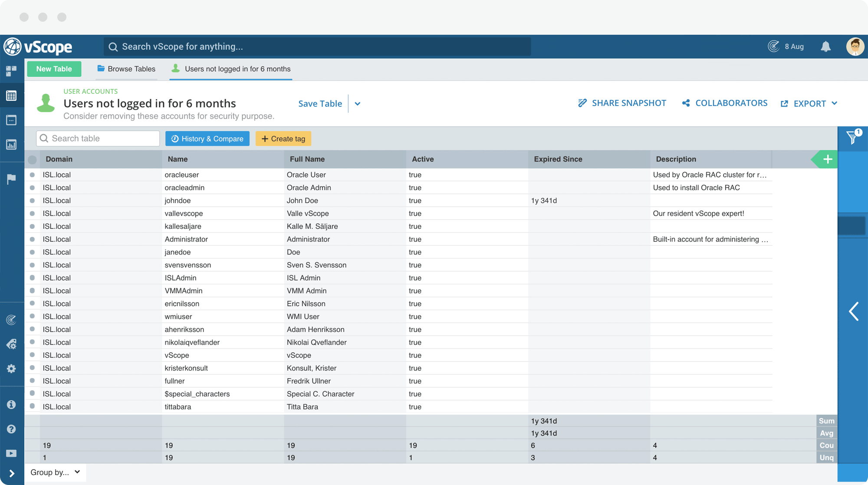This screenshot has height=485, width=868.
Task: Open the user profile avatar
Action: (x=855, y=46)
